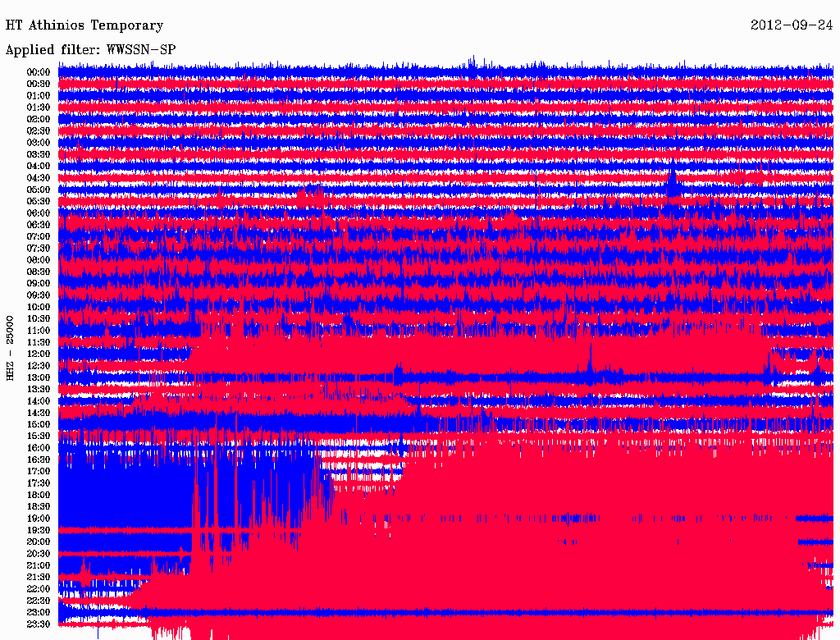Click the date label 2012-09-24
This screenshot has height=640, width=840.
pyautogui.click(x=792, y=25)
